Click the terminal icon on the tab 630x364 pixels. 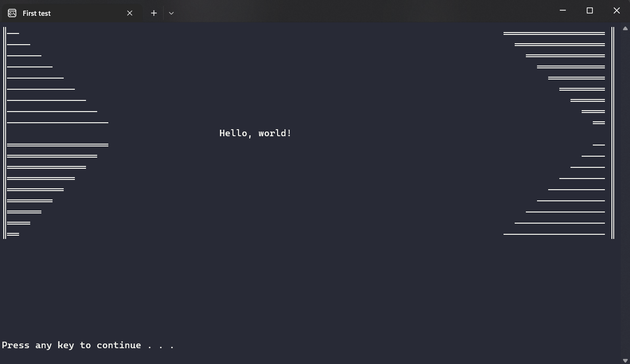click(12, 13)
